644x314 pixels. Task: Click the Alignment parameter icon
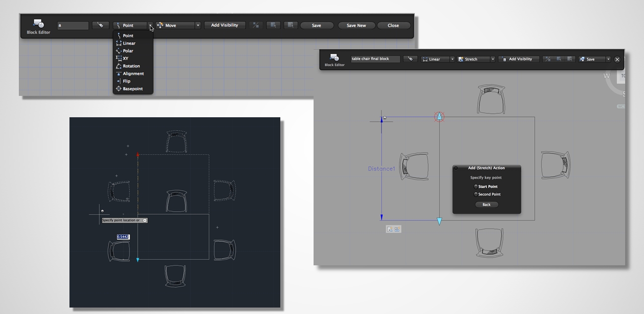(119, 74)
